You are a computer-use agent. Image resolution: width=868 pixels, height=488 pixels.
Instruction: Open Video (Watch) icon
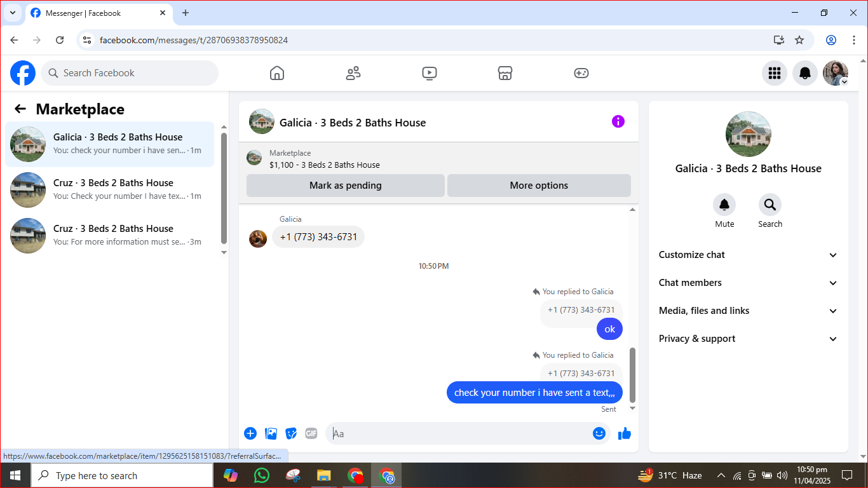pos(430,73)
